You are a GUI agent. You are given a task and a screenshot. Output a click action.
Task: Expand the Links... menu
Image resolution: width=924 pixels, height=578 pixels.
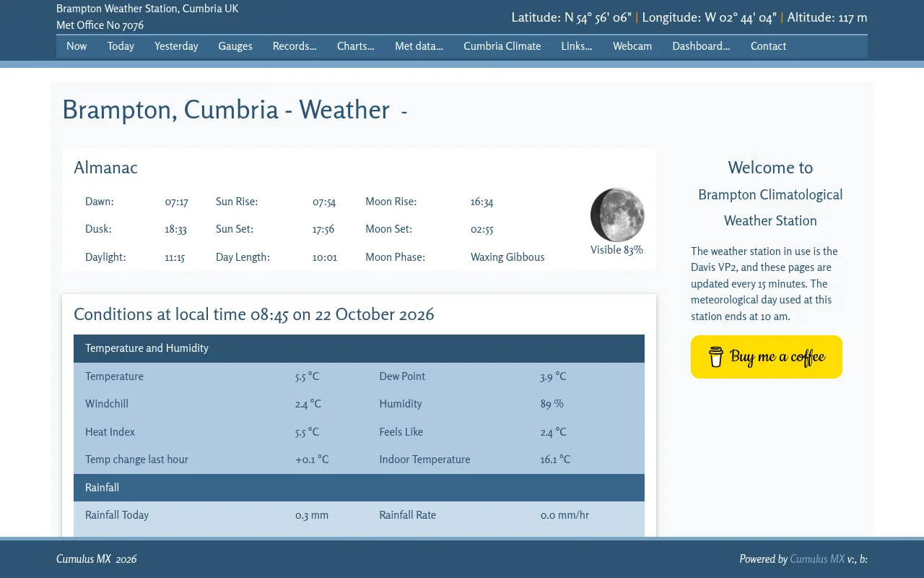pyautogui.click(x=577, y=46)
